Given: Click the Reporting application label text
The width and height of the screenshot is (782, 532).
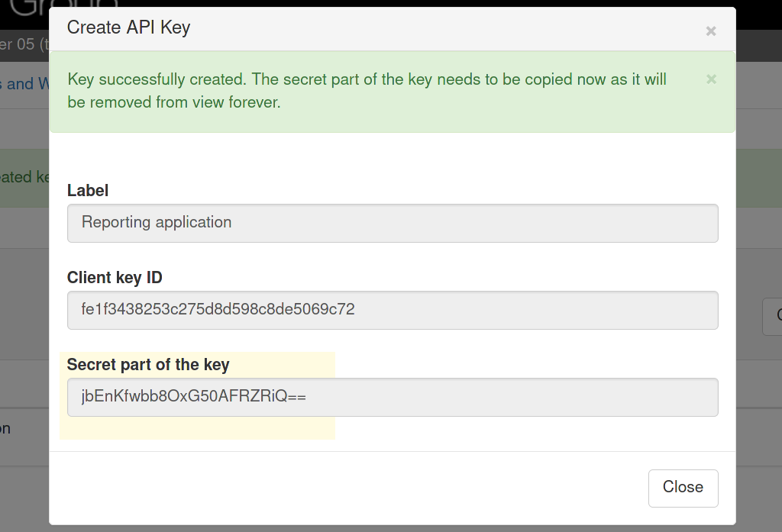Looking at the screenshot, I should coord(155,222).
